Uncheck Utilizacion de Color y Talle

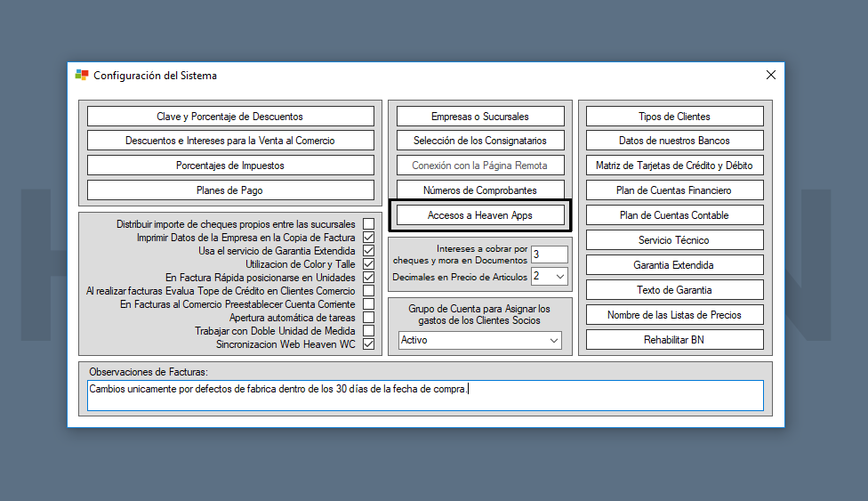point(369,263)
